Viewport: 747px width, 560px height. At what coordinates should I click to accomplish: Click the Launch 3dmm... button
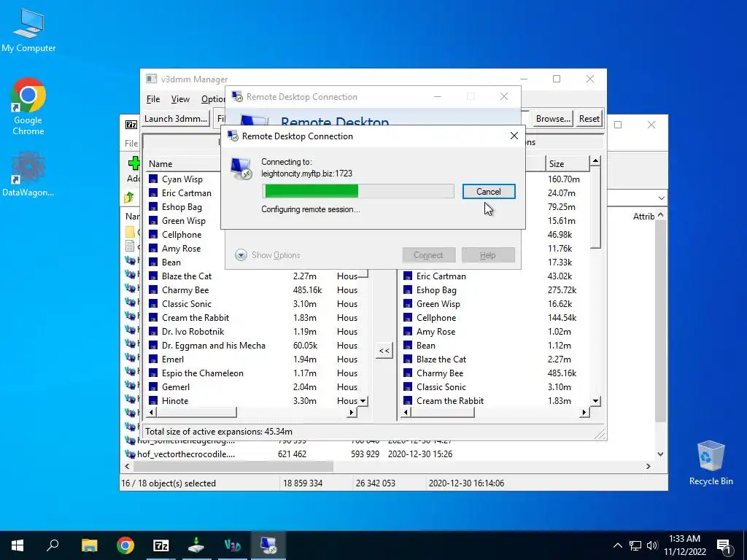click(x=176, y=119)
